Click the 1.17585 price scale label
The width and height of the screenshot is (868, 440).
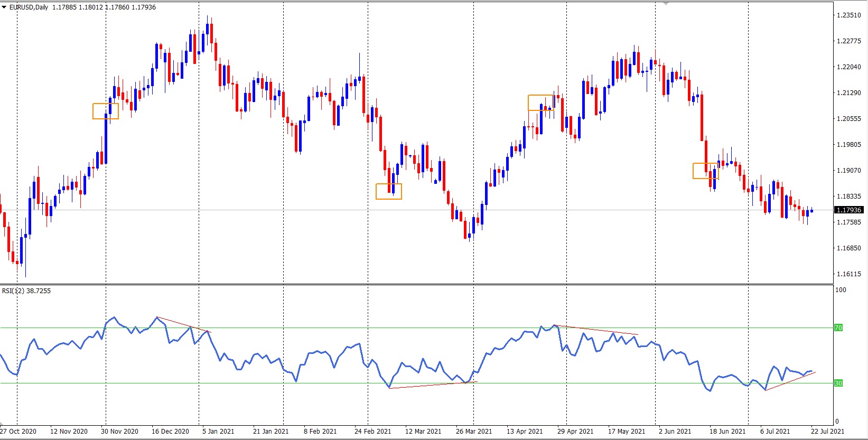tap(849, 222)
